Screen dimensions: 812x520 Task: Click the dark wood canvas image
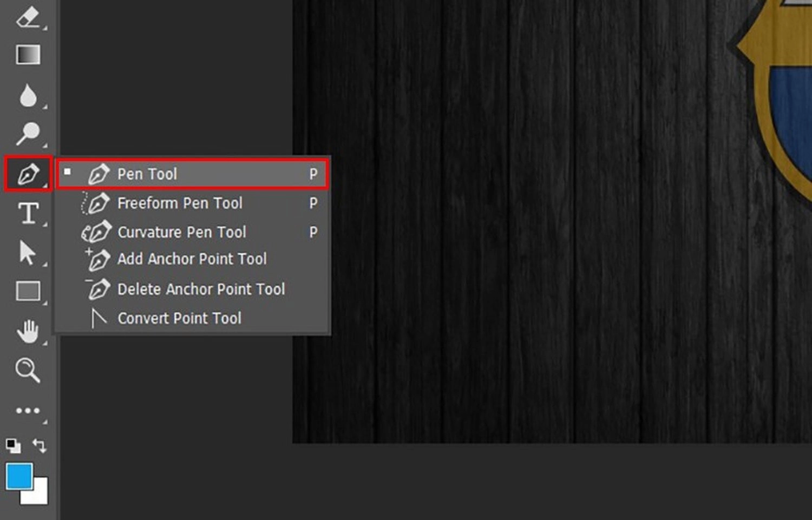pyautogui.click(x=552, y=221)
